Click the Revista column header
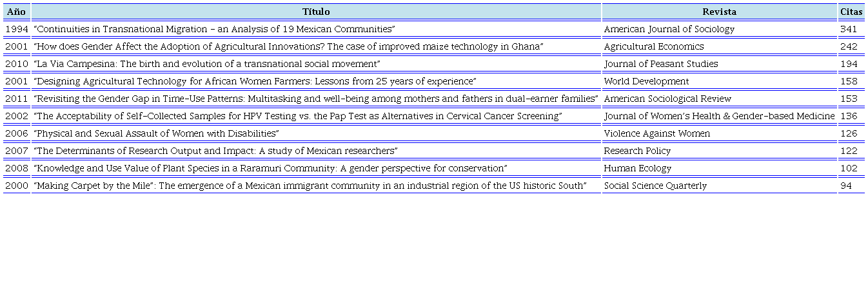This screenshot has width=868, height=306. click(719, 12)
